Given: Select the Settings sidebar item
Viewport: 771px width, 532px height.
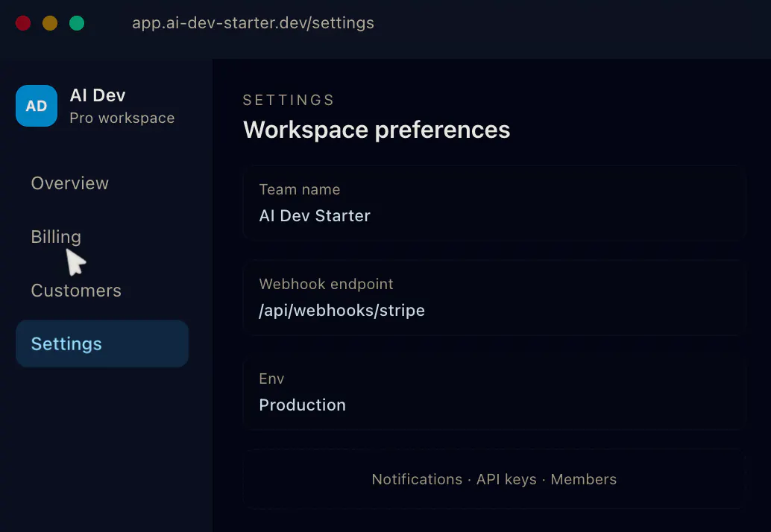Looking at the screenshot, I should click(102, 343).
